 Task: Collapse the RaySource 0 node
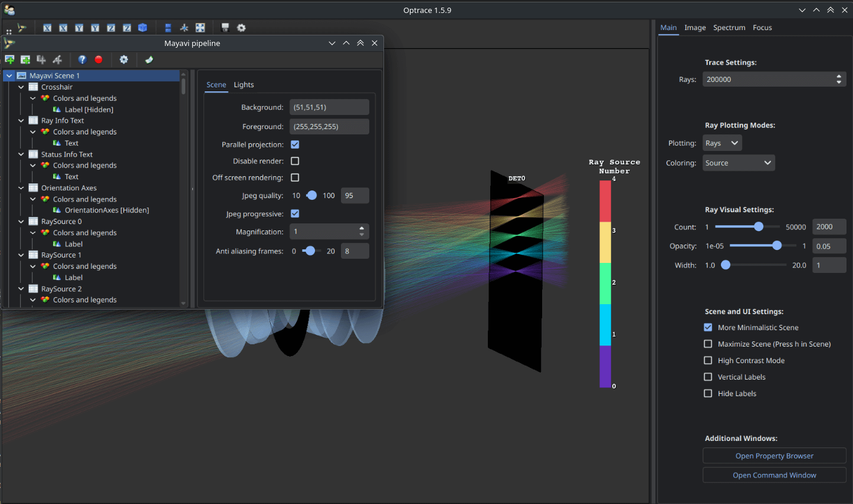point(21,222)
